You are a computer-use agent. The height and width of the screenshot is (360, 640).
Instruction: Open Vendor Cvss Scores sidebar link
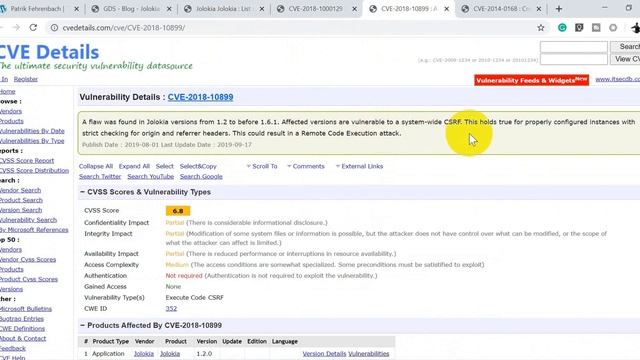point(28,260)
